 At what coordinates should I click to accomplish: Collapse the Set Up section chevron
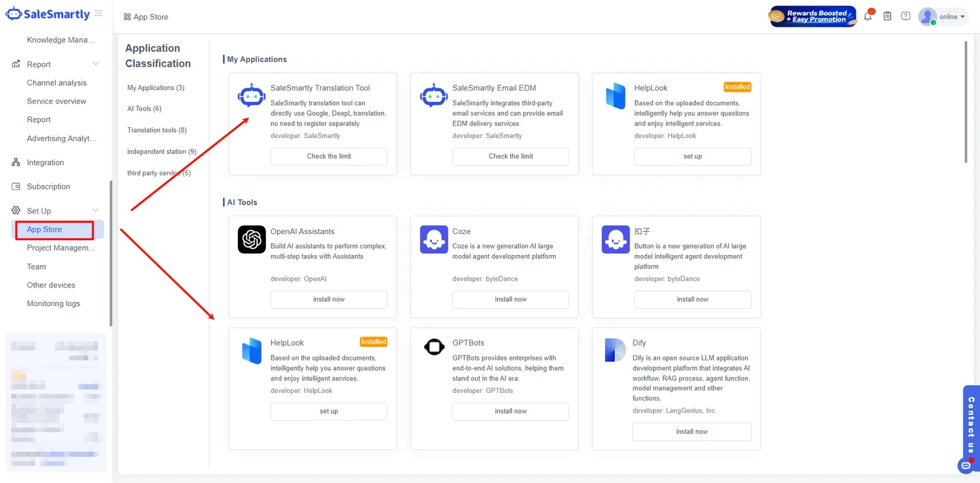96,210
